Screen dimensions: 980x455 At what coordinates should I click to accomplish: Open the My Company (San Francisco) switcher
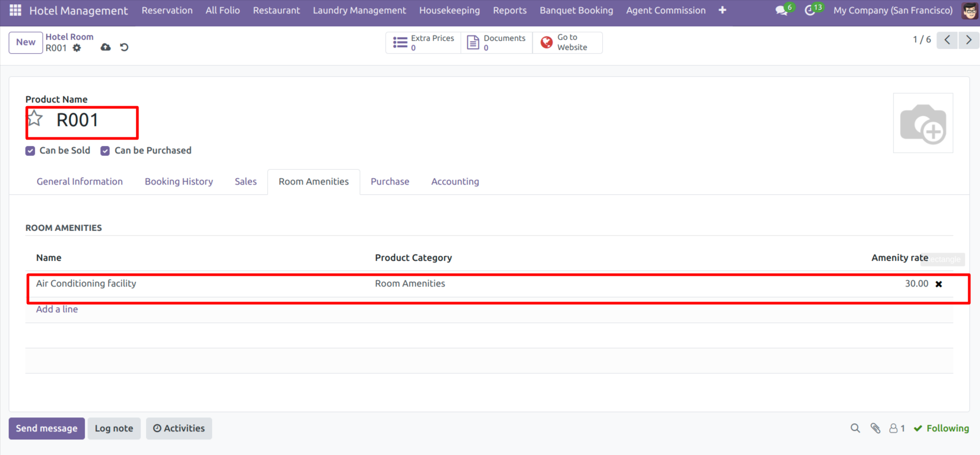893,10
